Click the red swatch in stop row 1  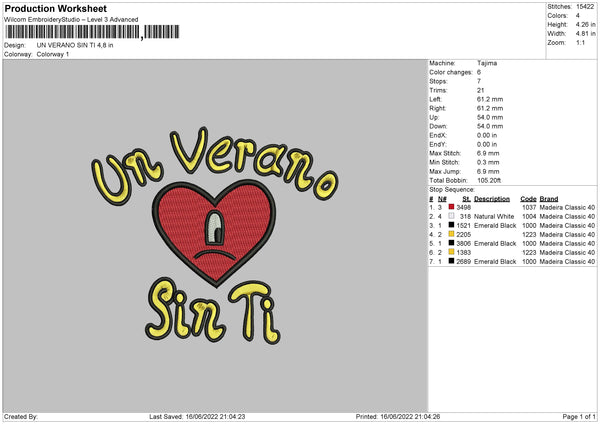click(x=452, y=207)
